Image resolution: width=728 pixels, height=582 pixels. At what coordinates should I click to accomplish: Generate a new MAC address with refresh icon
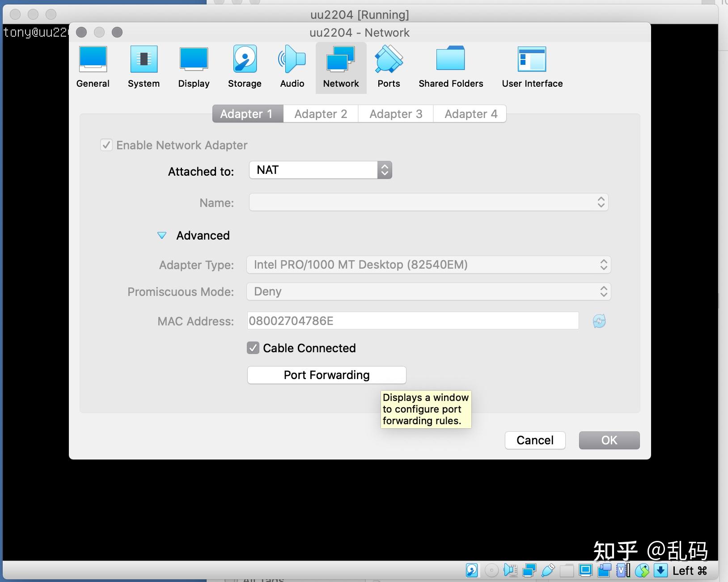(599, 321)
